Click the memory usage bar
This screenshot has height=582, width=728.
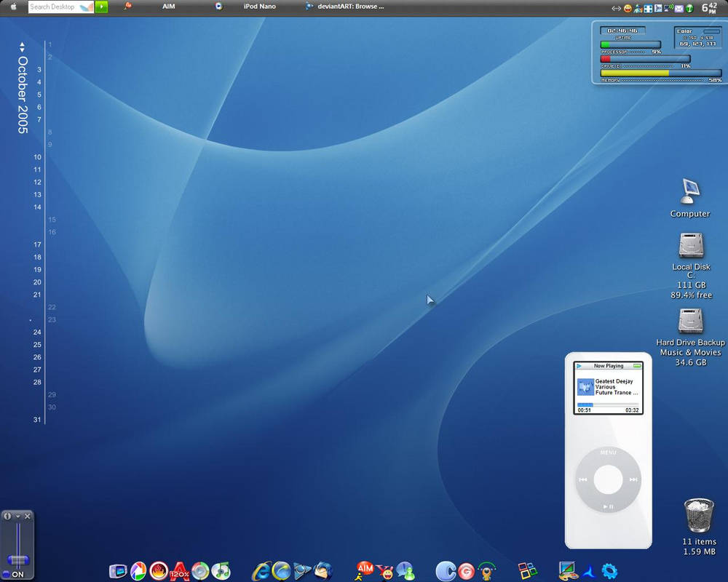(x=661, y=73)
